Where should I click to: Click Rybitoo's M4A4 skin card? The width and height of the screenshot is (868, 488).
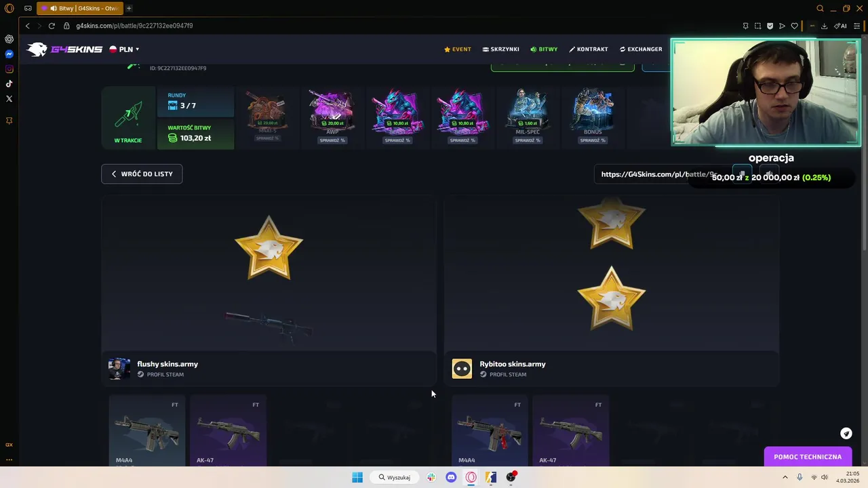click(x=490, y=432)
